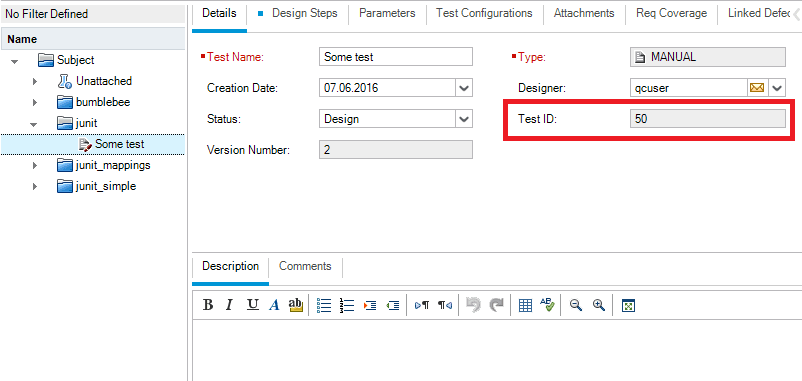
Task: Click the junit_simple folder icon
Action: click(x=65, y=186)
